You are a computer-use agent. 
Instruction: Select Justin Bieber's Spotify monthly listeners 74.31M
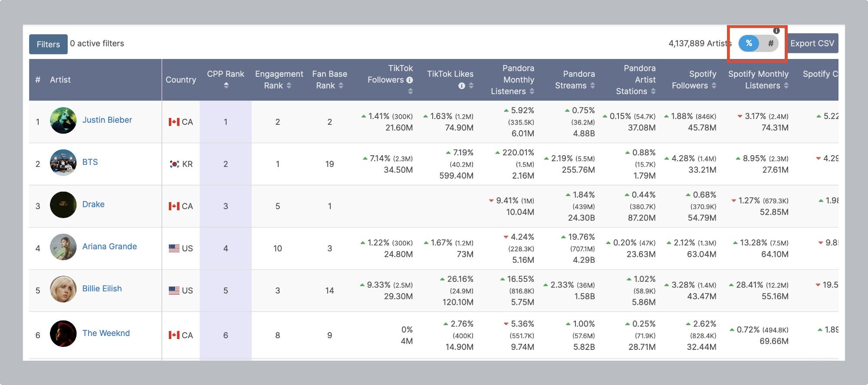(775, 128)
